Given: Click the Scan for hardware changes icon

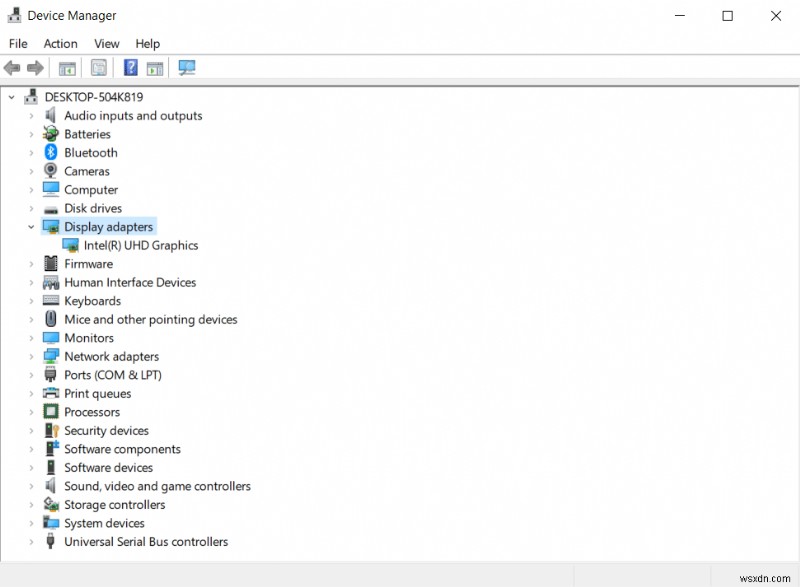Looking at the screenshot, I should (x=185, y=67).
